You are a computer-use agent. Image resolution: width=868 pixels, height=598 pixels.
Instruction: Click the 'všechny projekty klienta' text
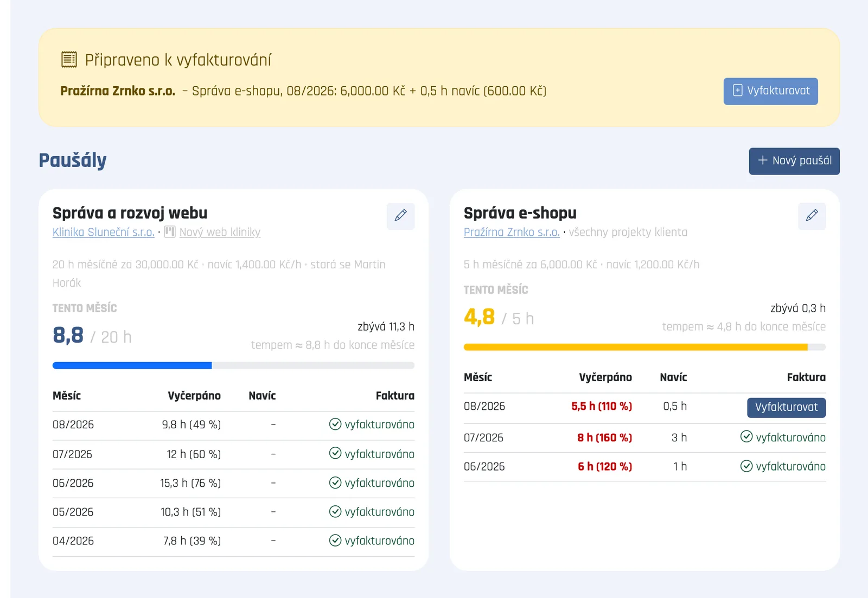click(628, 232)
